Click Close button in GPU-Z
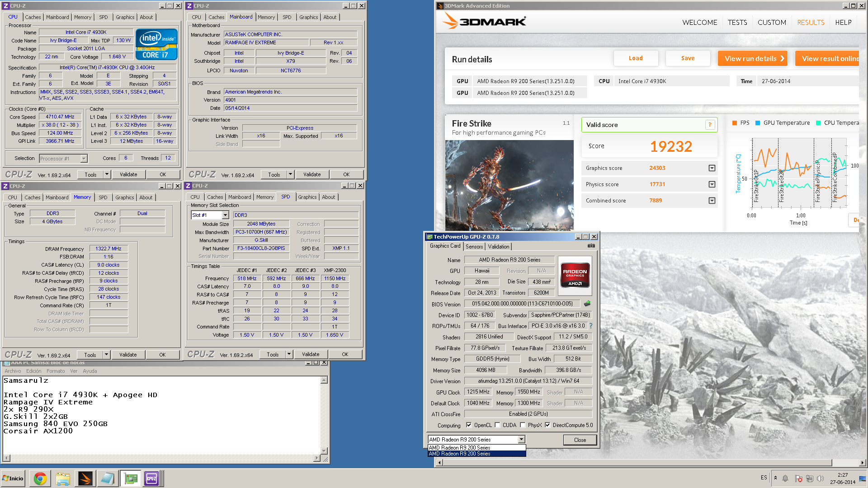868x488 pixels. click(x=580, y=440)
